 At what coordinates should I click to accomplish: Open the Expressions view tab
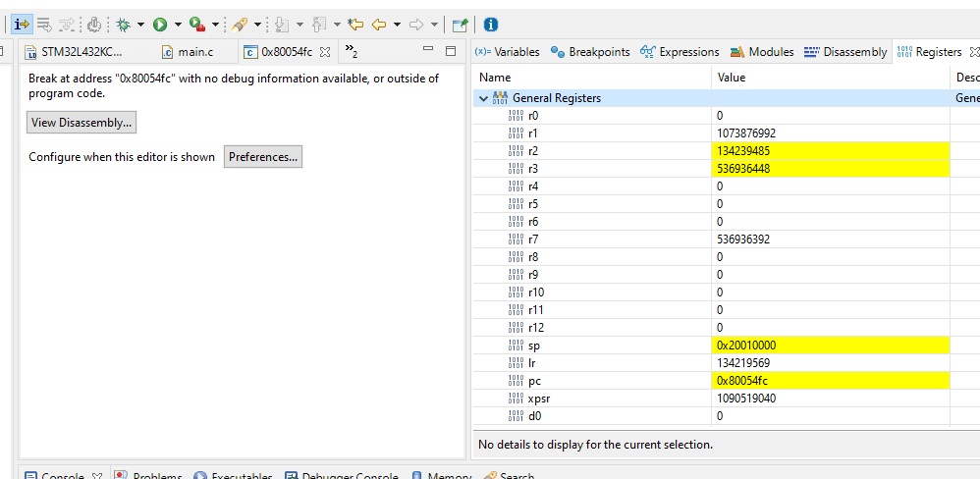click(680, 52)
